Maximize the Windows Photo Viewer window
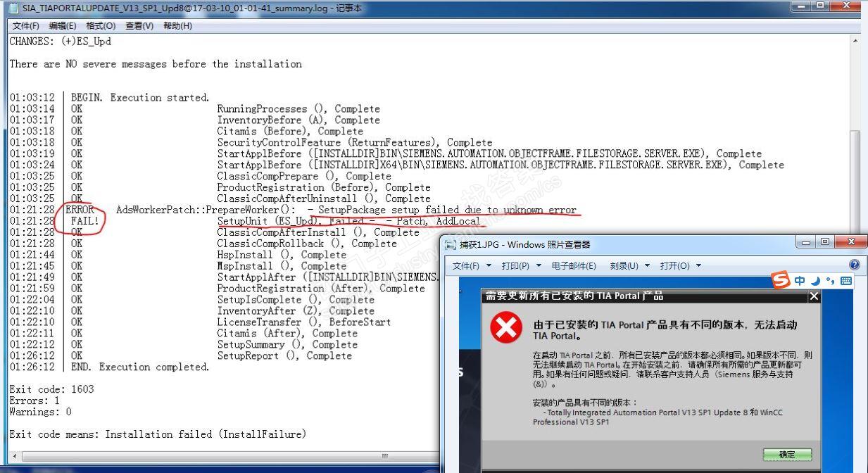 point(825,241)
